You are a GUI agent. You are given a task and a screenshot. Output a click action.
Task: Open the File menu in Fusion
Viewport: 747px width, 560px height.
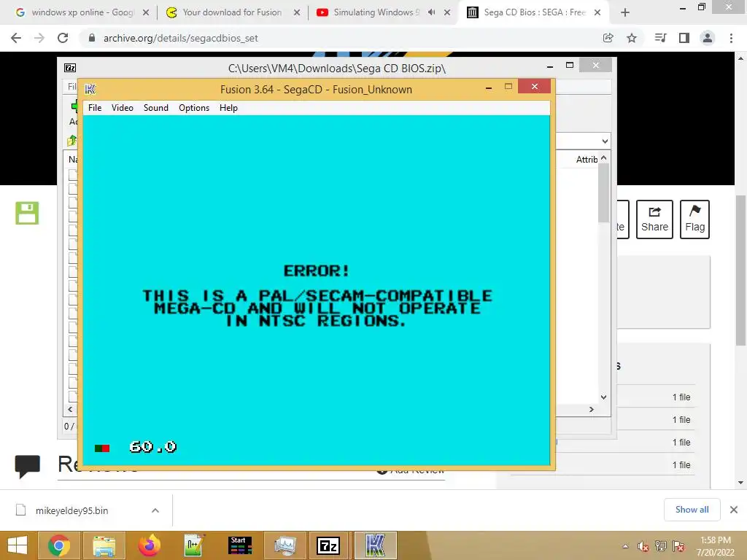click(x=95, y=108)
